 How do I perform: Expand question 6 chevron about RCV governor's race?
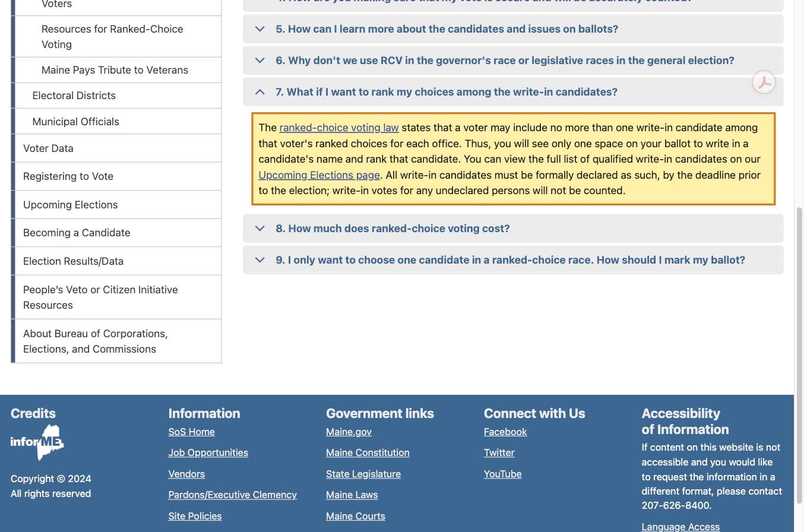pyautogui.click(x=259, y=61)
